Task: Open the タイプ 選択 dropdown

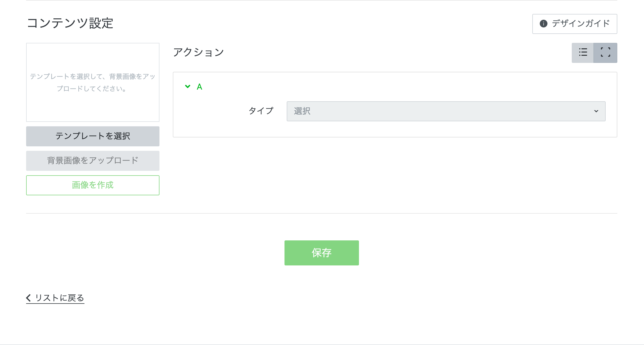Action: click(x=439, y=111)
